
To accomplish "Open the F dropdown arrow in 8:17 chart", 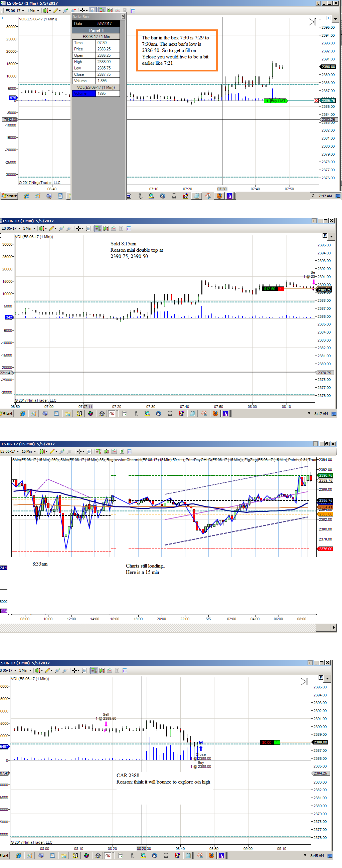I will click(x=332, y=237).
